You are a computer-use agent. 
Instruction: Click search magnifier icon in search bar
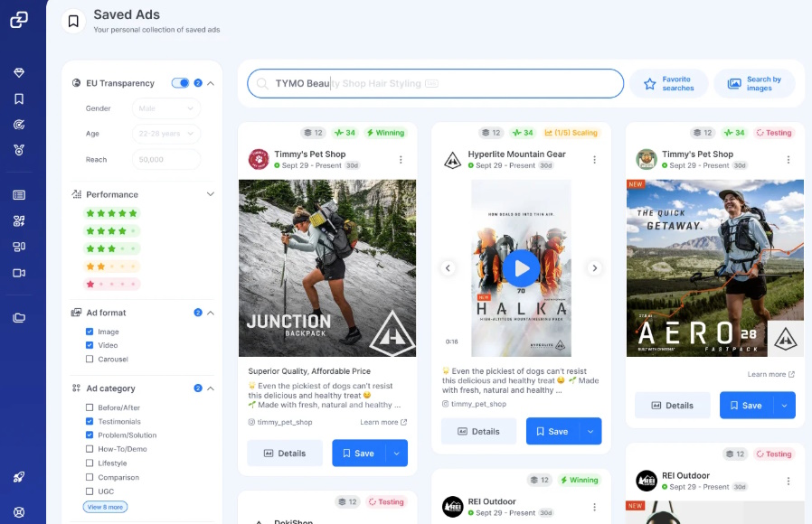point(262,84)
